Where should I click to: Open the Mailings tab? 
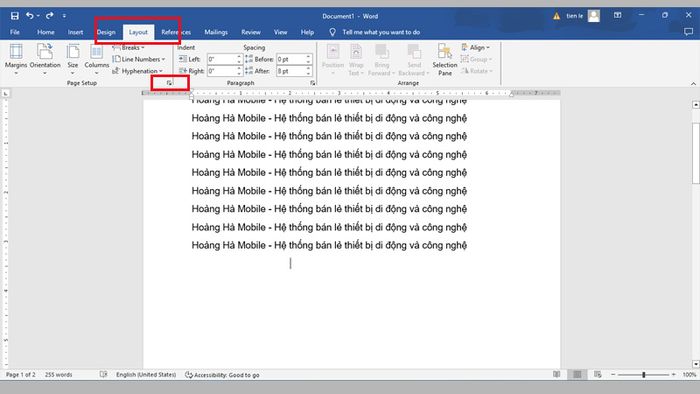coord(216,32)
